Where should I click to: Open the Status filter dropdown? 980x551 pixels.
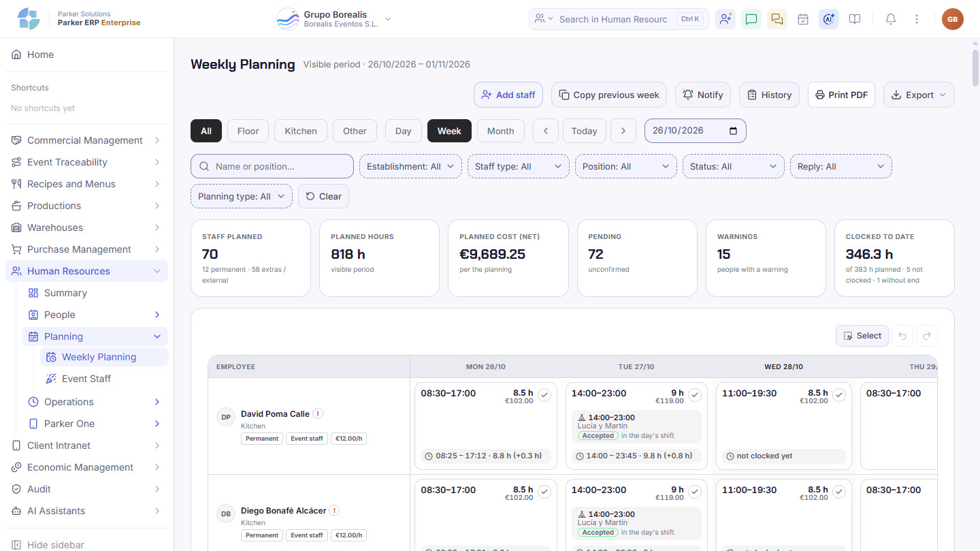point(734,166)
